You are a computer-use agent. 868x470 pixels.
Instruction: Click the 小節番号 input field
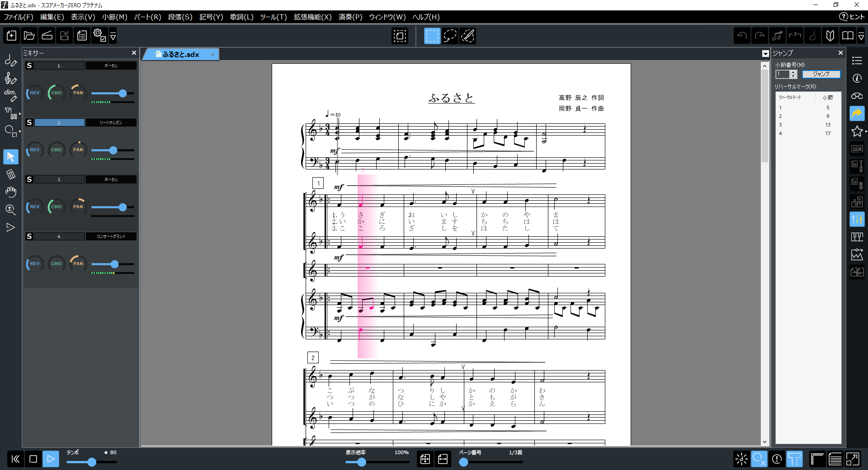[x=783, y=74]
